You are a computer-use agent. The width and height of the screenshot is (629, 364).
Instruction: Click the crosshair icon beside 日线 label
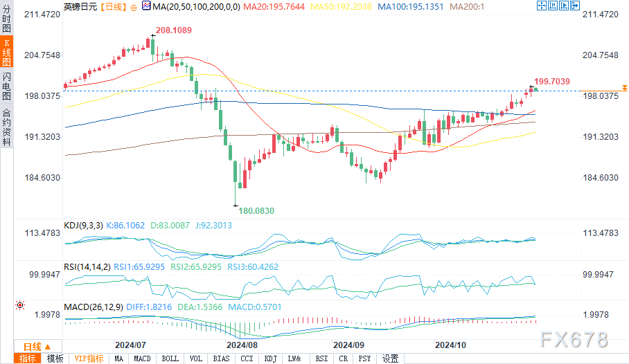coord(134,6)
